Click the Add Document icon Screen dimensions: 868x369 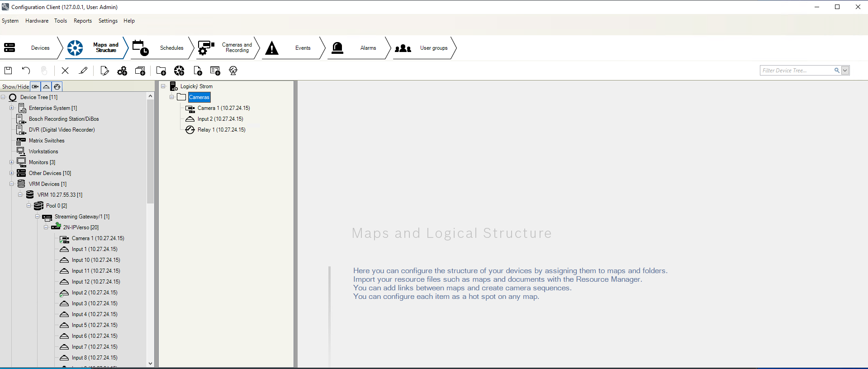click(198, 71)
